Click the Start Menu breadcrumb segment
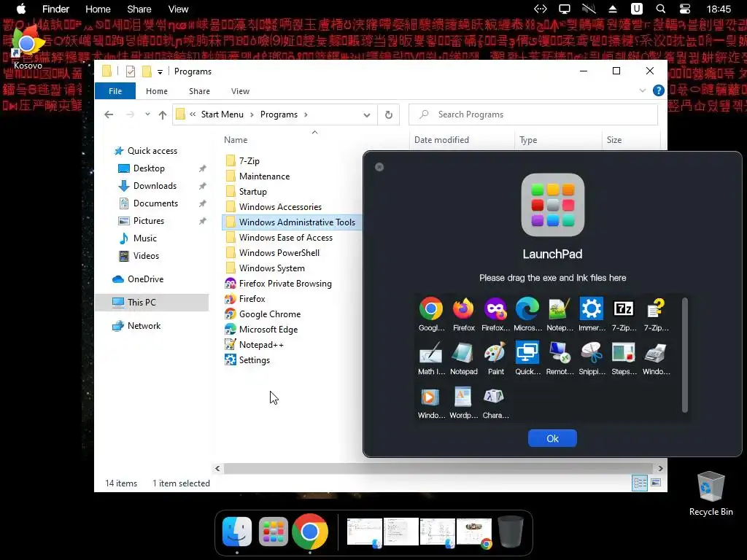The height and width of the screenshot is (560, 747). pos(222,114)
